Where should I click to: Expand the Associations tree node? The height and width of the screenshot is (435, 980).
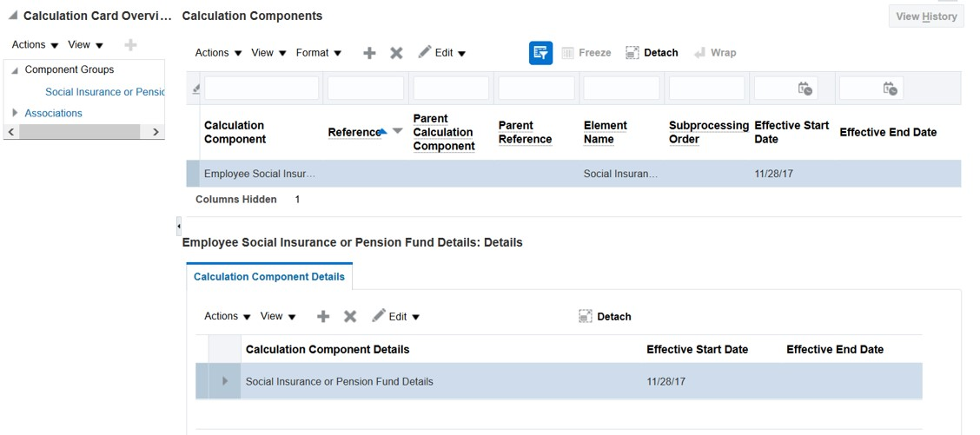point(15,113)
